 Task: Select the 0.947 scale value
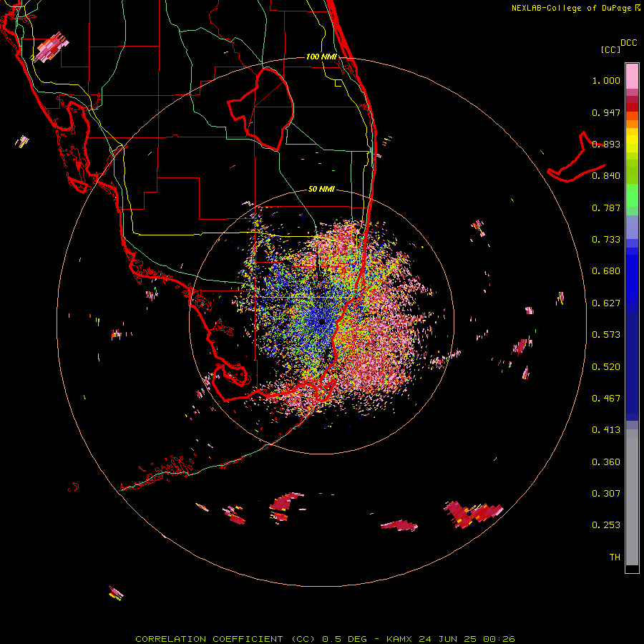606,112
